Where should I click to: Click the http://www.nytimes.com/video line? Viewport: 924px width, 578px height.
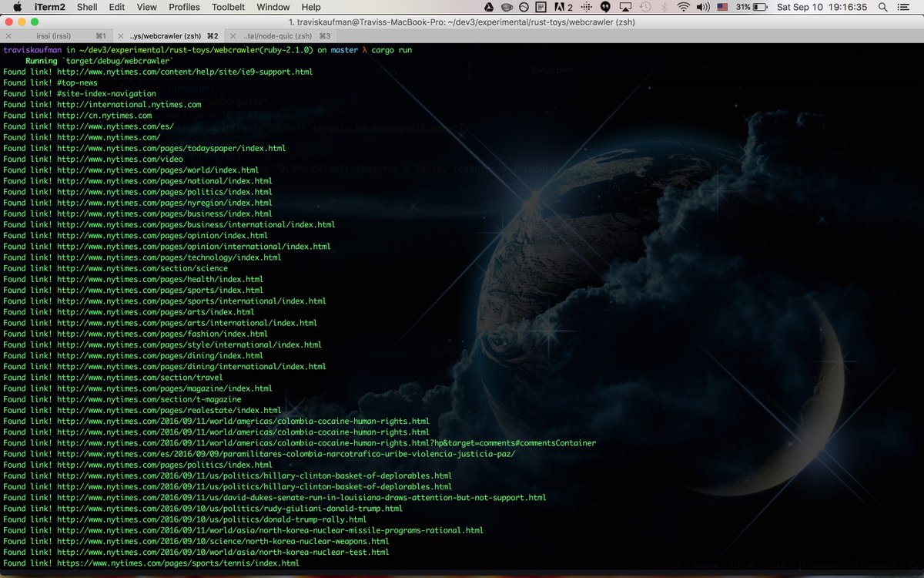point(93,159)
